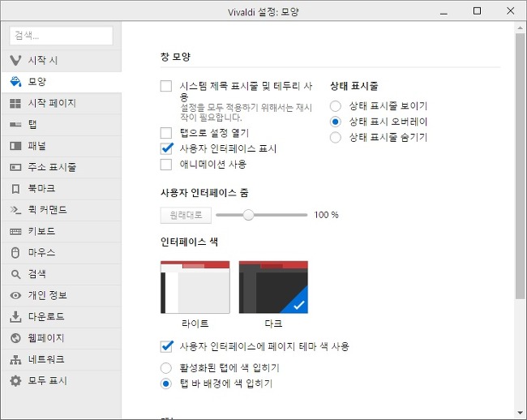Screen dimensions: 527x420
Task: Maximize the Vivaldi settings window
Action: [x=477, y=11]
